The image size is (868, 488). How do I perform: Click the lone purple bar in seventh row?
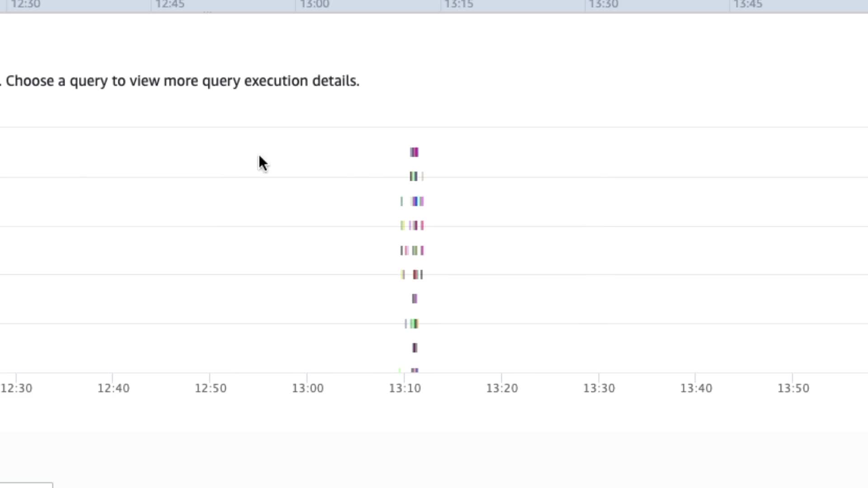pos(415,299)
